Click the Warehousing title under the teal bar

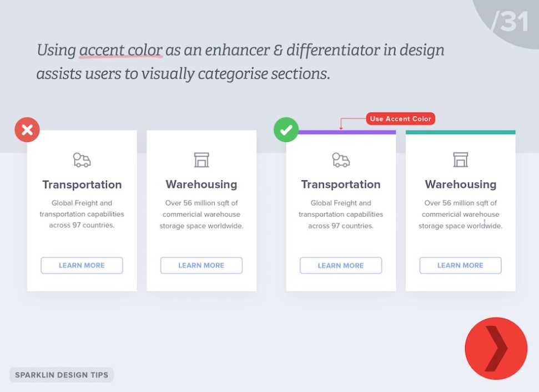click(461, 184)
